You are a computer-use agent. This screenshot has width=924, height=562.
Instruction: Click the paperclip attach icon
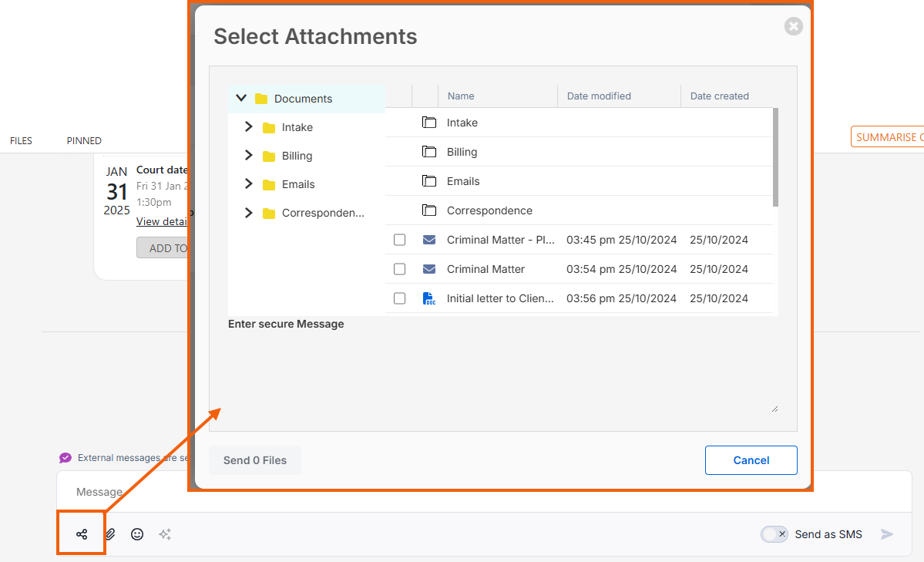[111, 534]
